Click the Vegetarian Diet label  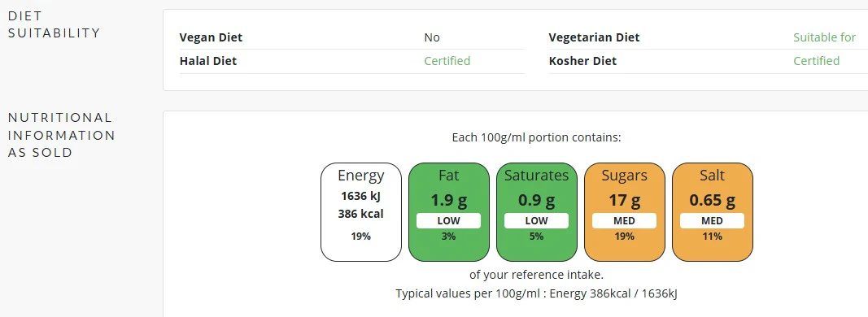(594, 37)
